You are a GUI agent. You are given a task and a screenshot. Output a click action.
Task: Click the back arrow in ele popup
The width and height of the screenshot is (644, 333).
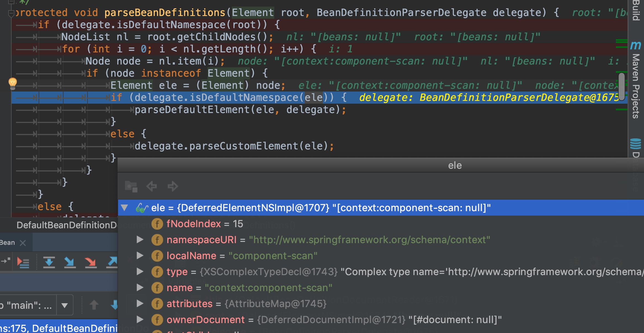pyautogui.click(x=151, y=186)
